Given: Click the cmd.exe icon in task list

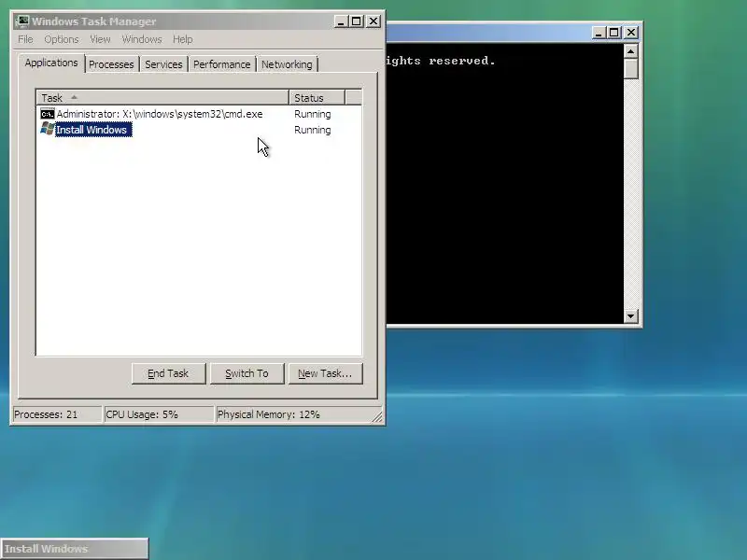Looking at the screenshot, I should [48, 114].
